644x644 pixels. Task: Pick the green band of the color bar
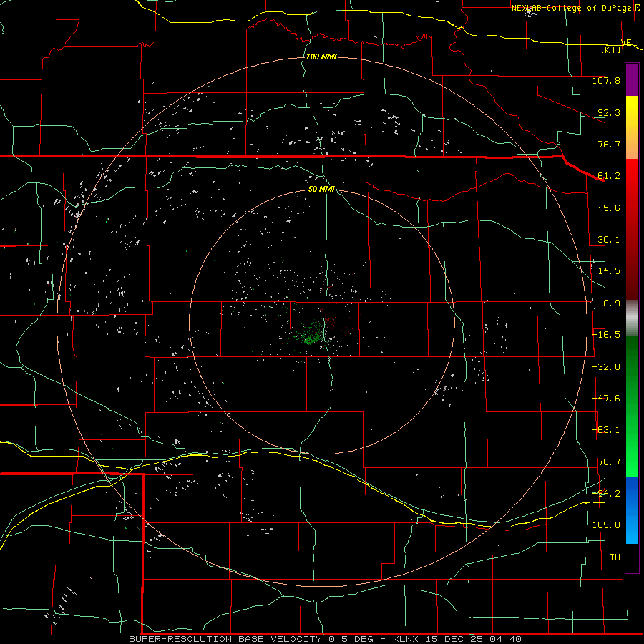pos(632,406)
